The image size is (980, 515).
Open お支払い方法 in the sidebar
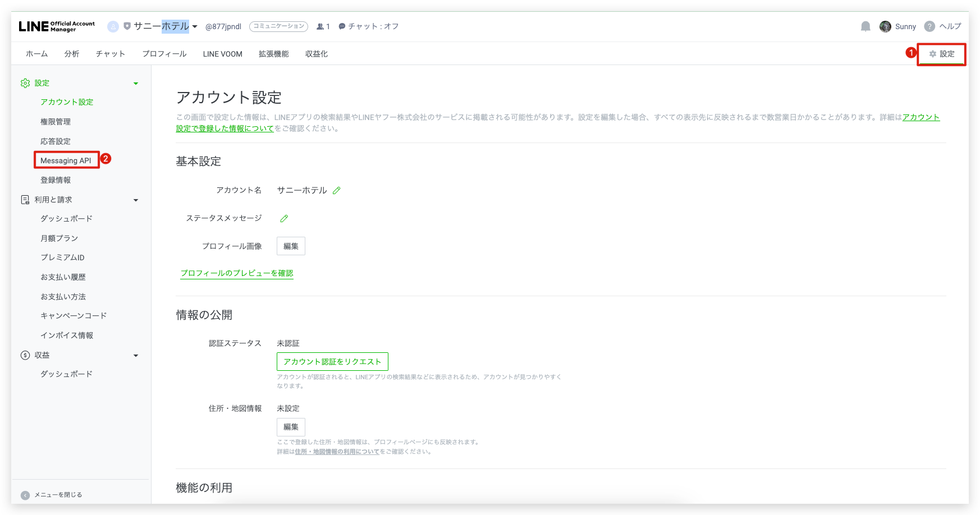point(63,297)
